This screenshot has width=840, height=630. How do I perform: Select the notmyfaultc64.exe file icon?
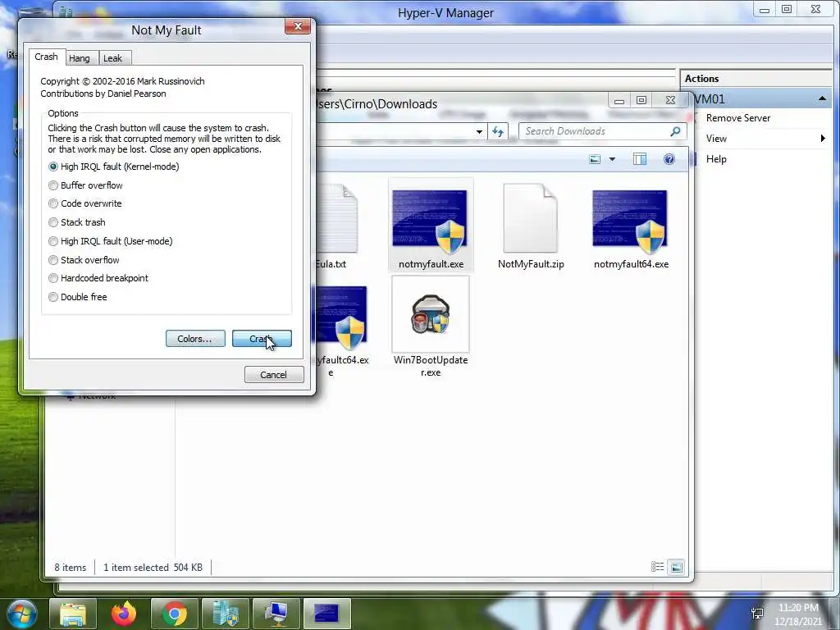[x=341, y=331]
